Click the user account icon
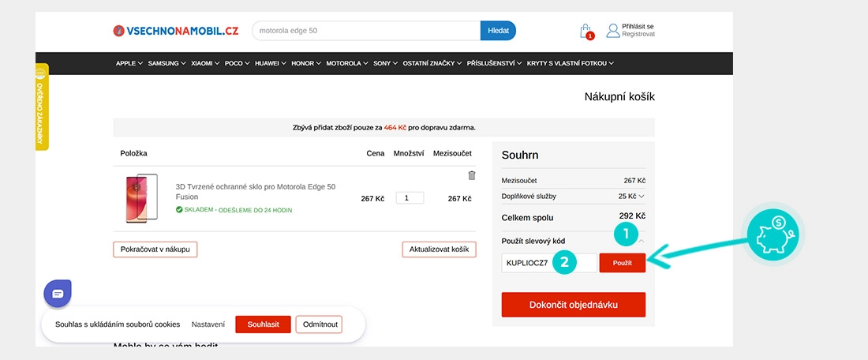This screenshot has width=868, height=360. pyautogui.click(x=613, y=31)
